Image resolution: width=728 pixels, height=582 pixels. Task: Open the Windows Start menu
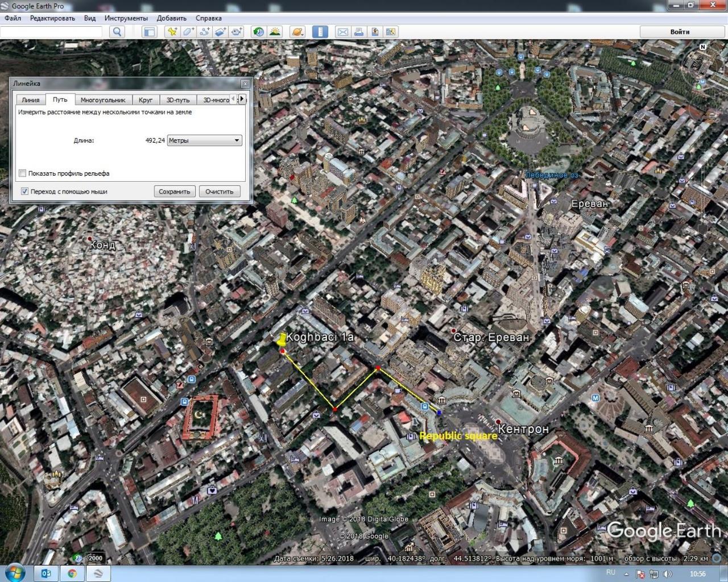[14, 572]
